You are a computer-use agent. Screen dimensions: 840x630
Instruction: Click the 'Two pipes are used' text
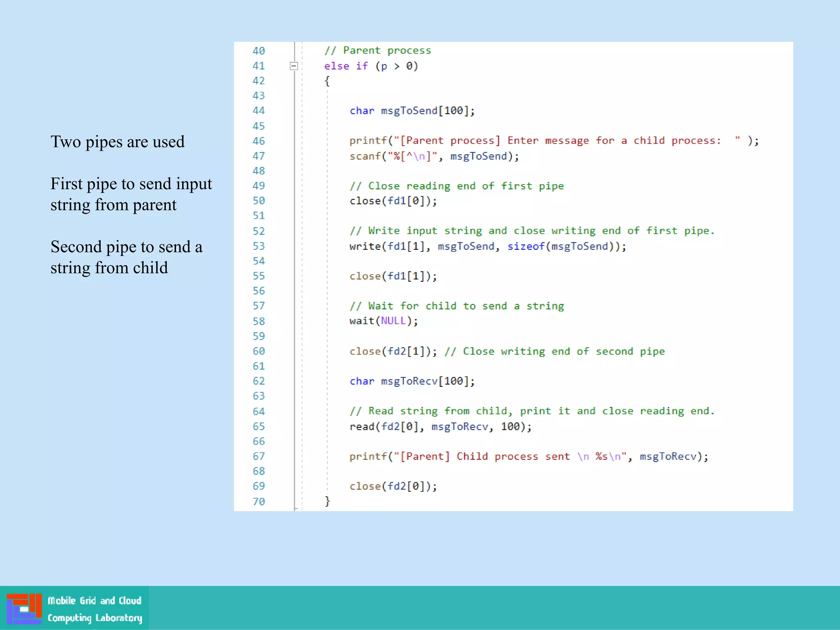[x=117, y=142]
